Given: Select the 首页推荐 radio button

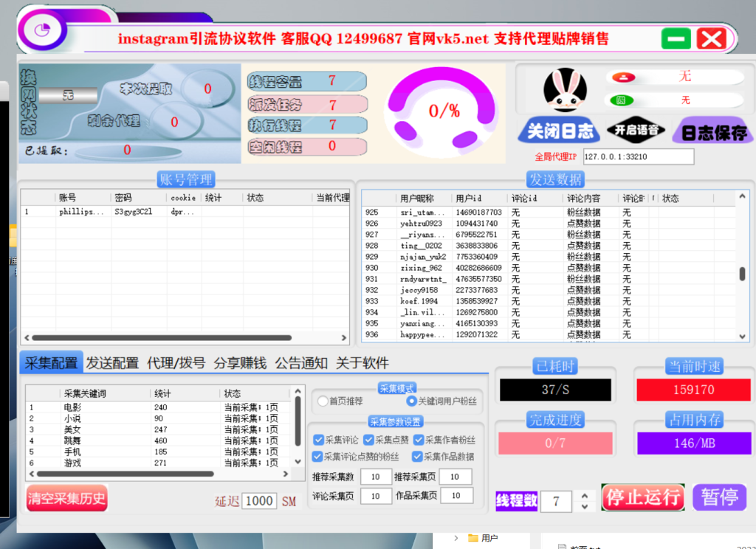Looking at the screenshot, I should [x=323, y=401].
